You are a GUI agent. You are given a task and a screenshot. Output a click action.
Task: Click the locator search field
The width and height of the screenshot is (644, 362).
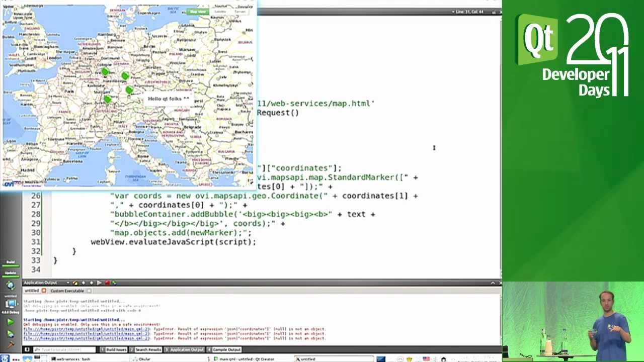[x=64, y=350]
